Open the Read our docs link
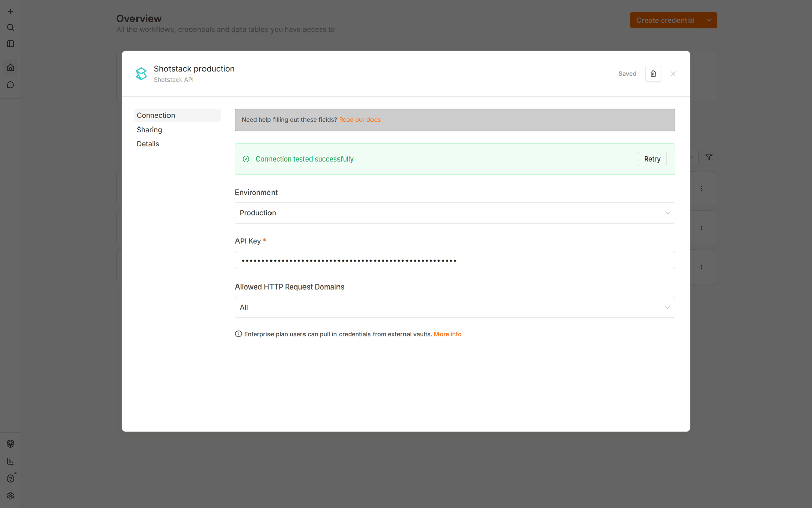The height and width of the screenshot is (508, 812). (x=360, y=120)
